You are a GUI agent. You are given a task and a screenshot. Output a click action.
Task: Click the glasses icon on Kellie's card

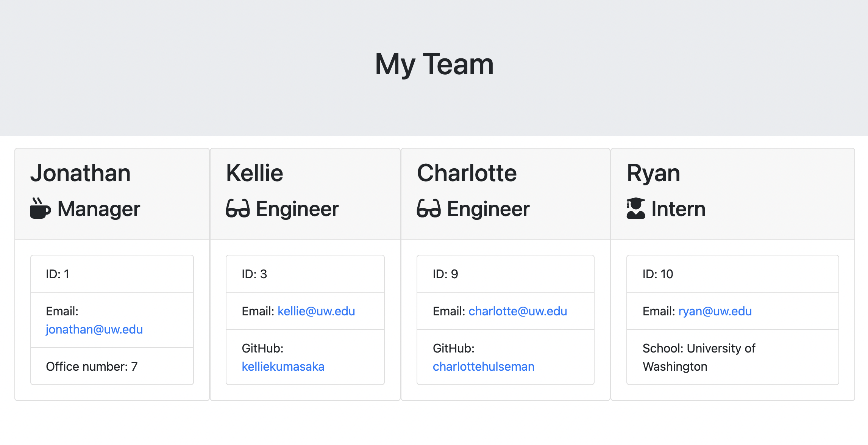pos(238,209)
